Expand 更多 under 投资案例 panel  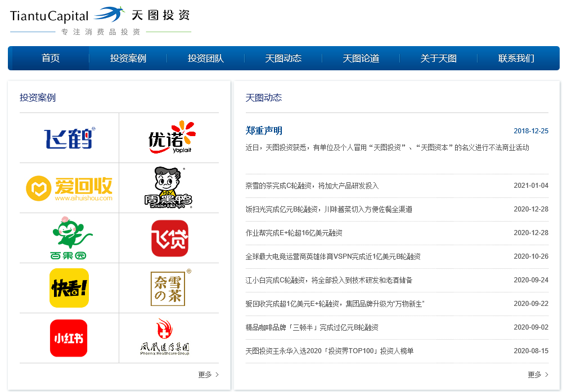(208, 375)
